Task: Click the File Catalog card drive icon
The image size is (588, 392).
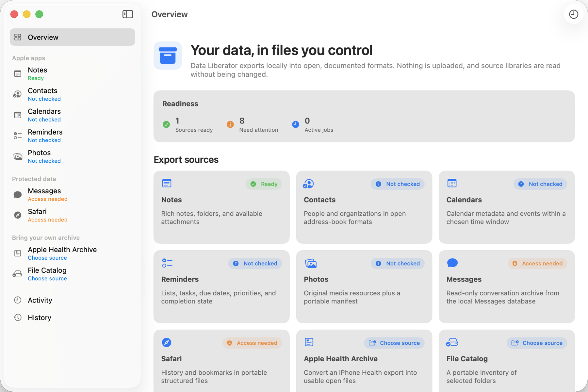Action: (452, 342)
